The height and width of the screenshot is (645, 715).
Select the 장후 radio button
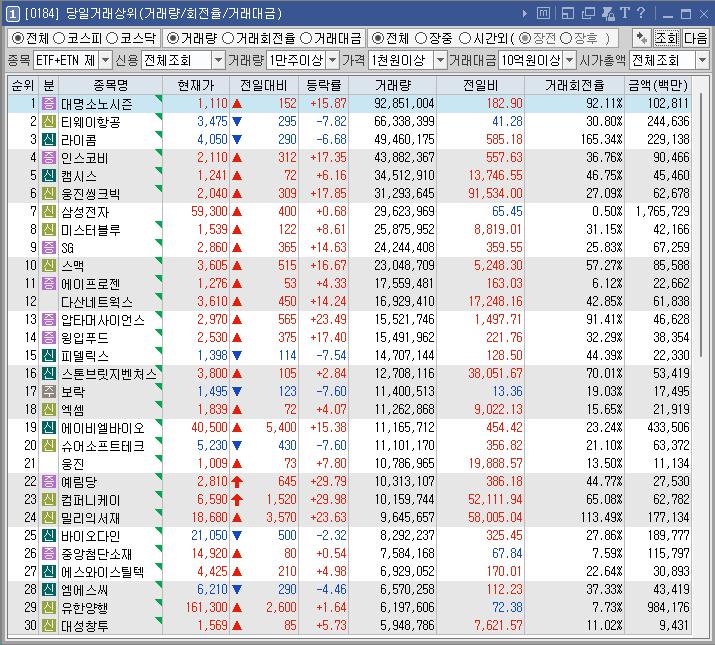[565, 38]
